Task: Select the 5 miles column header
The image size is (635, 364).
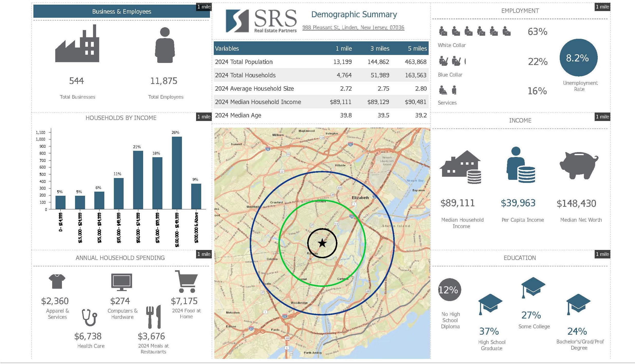Action: point(417,48)
